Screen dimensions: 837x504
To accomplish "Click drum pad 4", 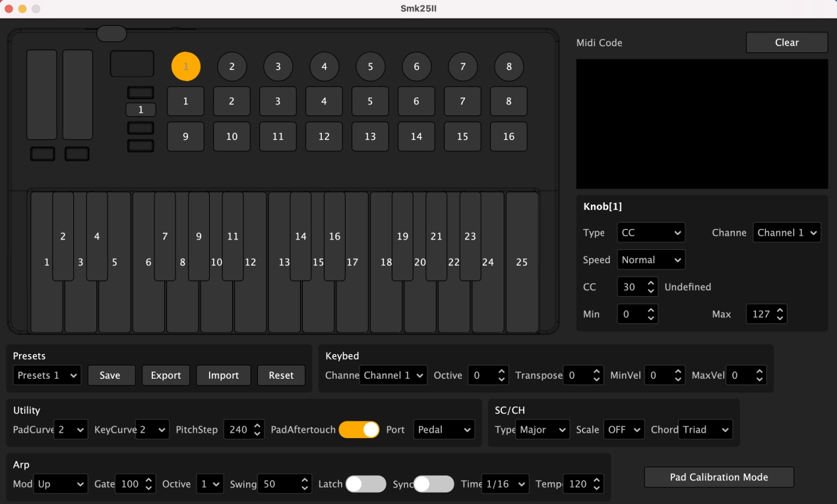I will pos(324,102).
